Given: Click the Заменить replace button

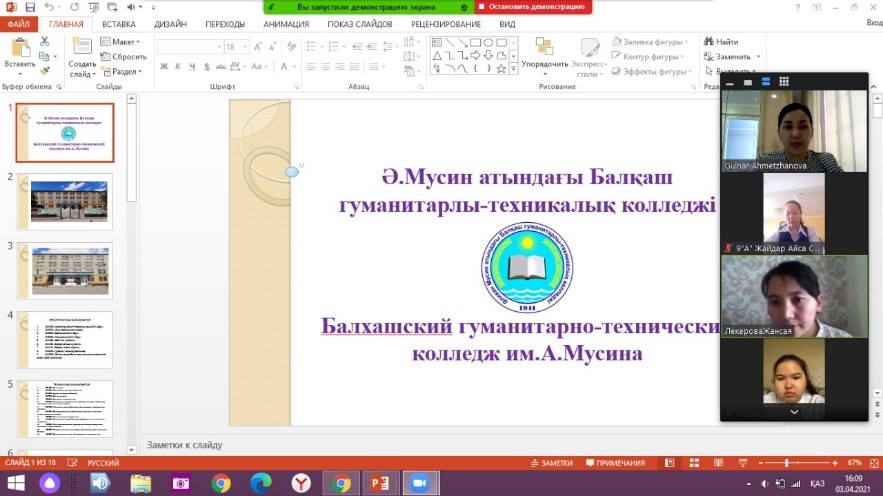Looking at the screenshot, I should tap(732, 56).
